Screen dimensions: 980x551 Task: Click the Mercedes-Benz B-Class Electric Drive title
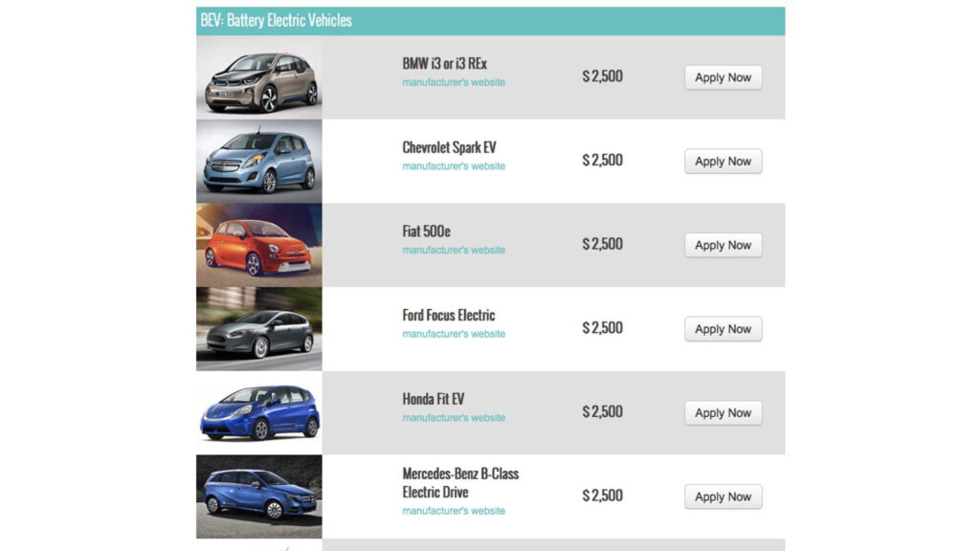[x=460, y=483]
